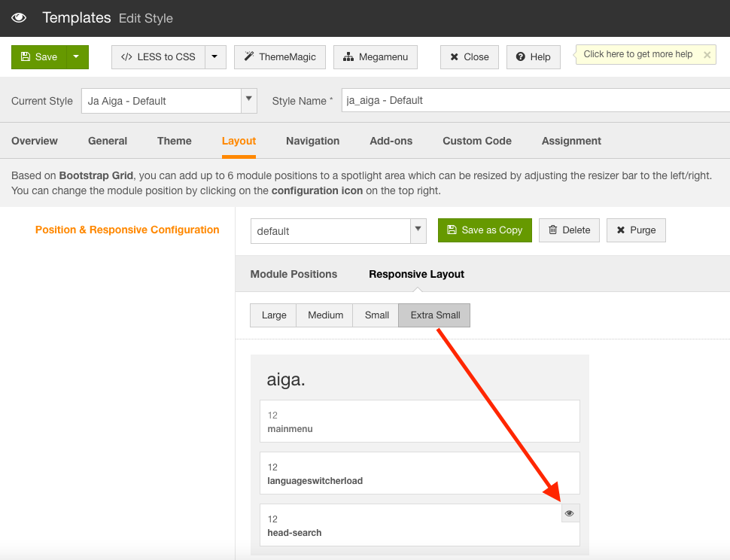This screenshot has height=560, width=730.
Task: Click the 'Click here to get more help' text
Action: (x=638, y=54)
